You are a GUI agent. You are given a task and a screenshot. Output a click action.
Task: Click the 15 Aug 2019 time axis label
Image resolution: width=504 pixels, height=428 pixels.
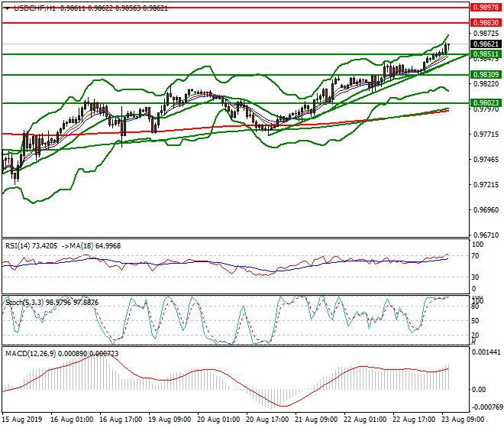(22, 420)
